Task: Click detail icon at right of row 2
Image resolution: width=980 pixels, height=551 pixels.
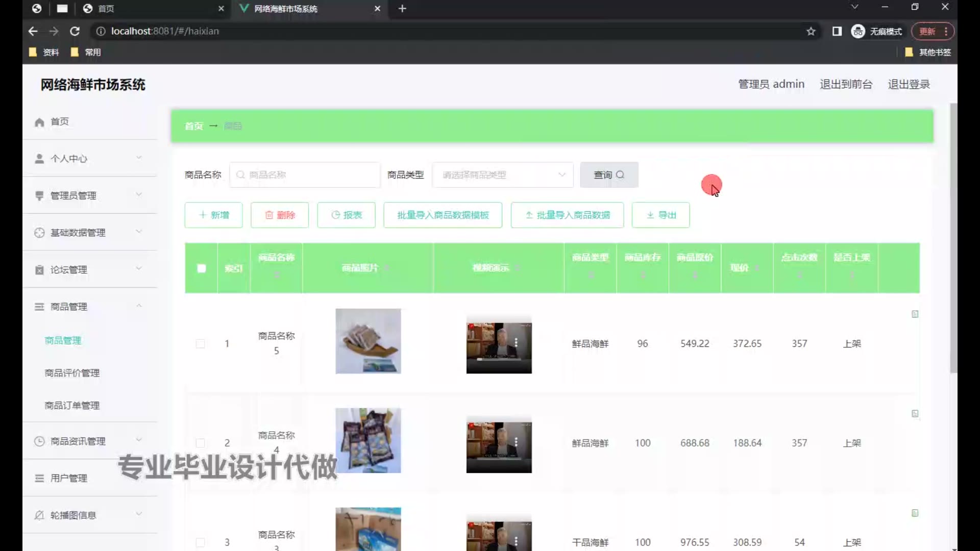Action: [x=915, y=414]
